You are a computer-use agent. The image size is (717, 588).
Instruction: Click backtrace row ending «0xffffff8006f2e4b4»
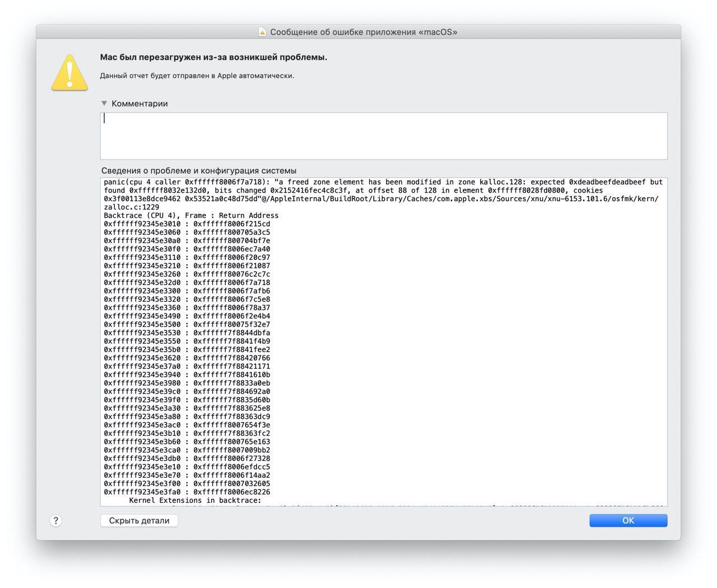(x=187, y=316)
